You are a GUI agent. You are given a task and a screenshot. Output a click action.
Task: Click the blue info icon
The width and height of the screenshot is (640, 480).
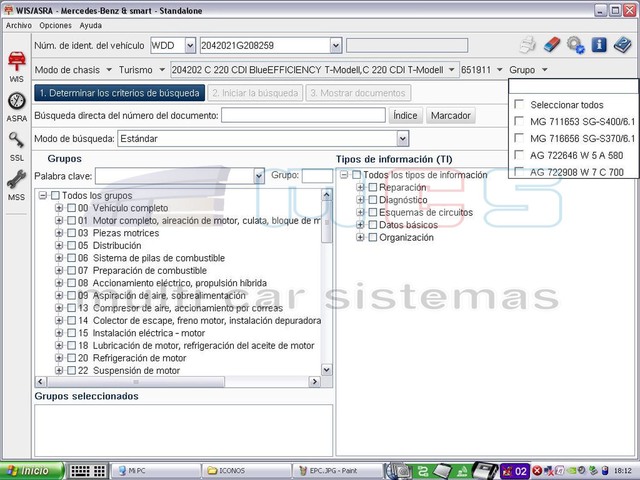pos(599,45)
